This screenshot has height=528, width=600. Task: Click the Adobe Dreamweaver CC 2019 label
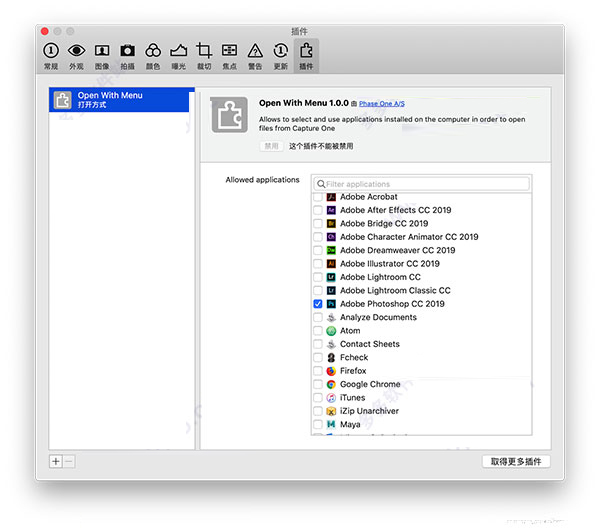[x=398, y=250]
